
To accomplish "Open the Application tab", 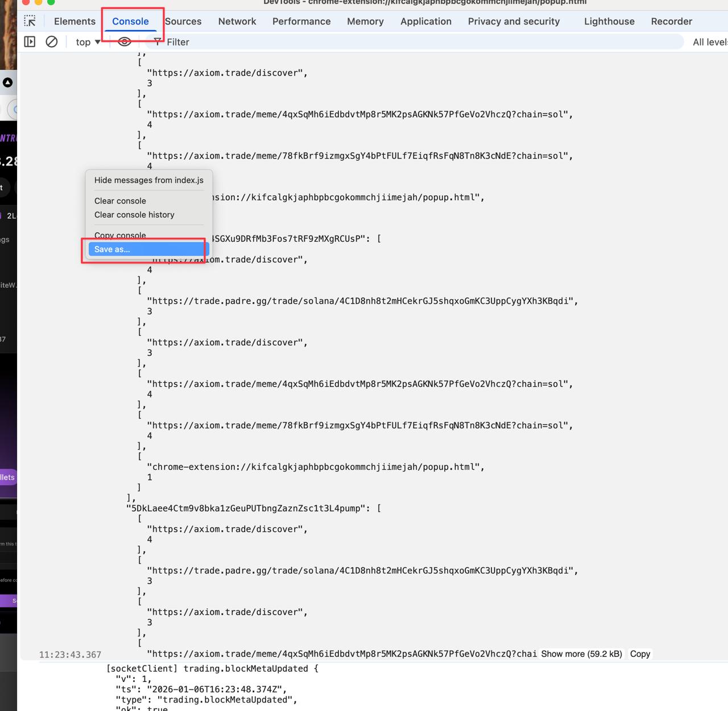I will coord(425,21).
